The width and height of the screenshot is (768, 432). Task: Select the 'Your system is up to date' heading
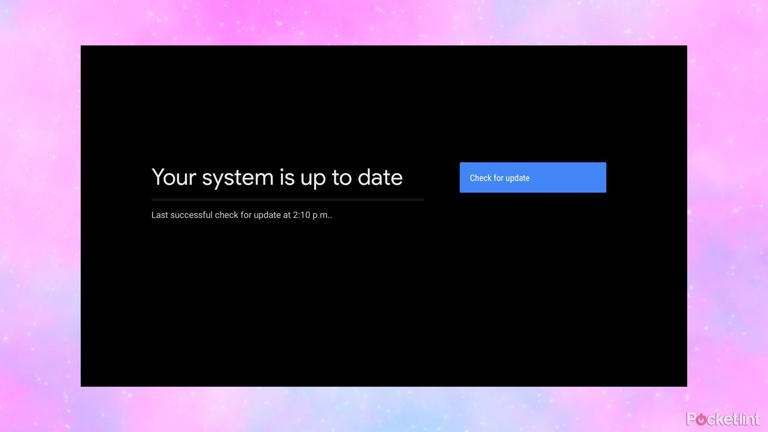[277, 177]
